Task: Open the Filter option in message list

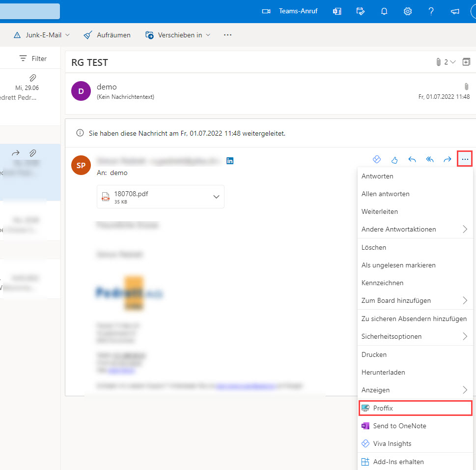Action: 33,59
